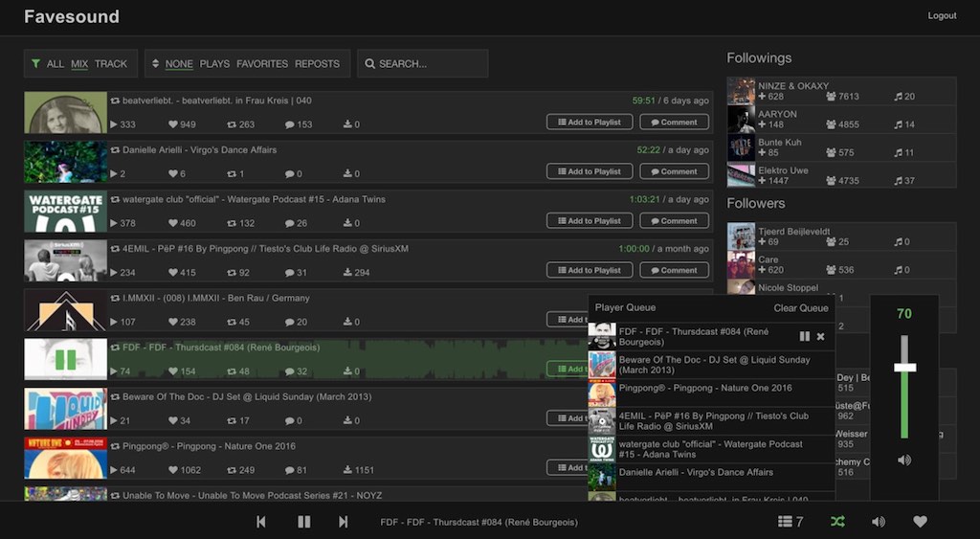
Task: Comment on the 4EMIL PëP #16 track
Action: [x=674, y=270]
